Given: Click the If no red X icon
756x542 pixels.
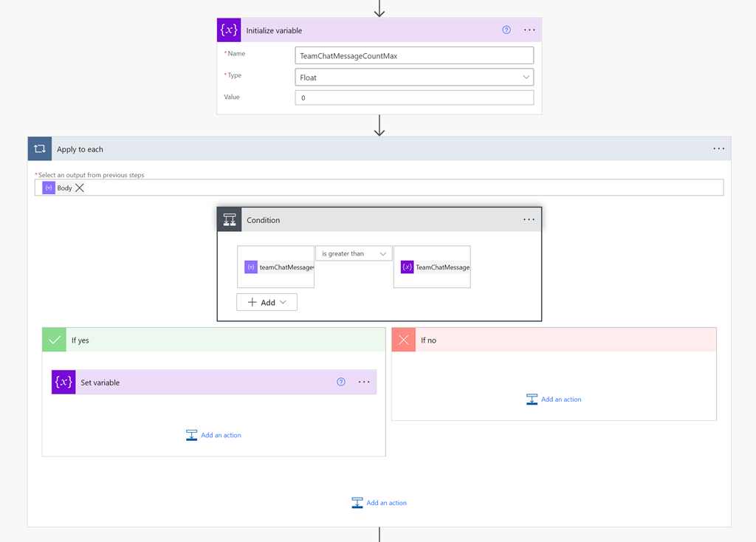Looking at the screenshot, I should [x=404, y=340].
